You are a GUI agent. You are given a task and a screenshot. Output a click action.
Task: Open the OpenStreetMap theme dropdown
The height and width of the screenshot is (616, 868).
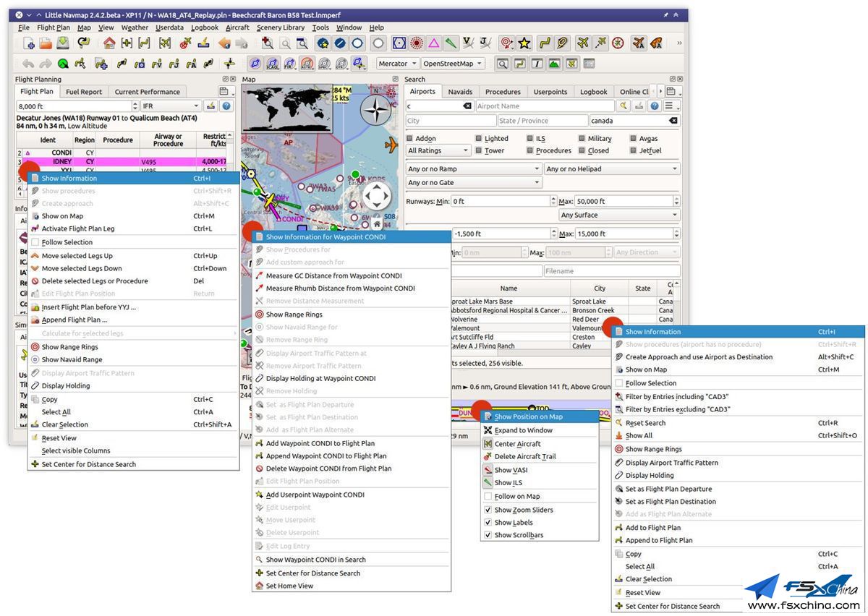pyautogui.click(x=453, y=64)
